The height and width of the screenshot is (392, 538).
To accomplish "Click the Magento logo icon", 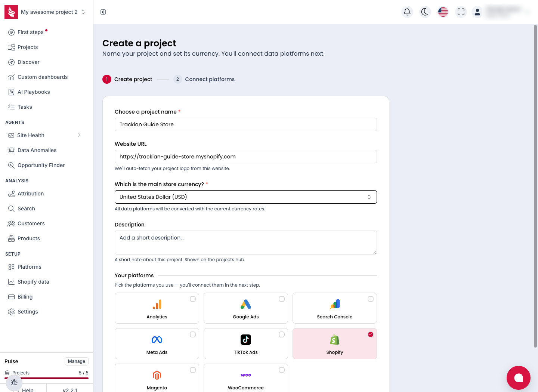I will pyautogui.click(x=157, y=375).
